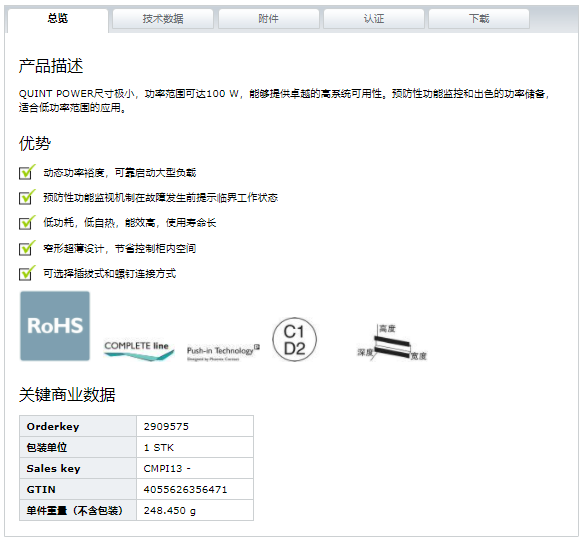Click the QUINT POWER product description paragraph
581x542 pixels.
click(284, 100)
